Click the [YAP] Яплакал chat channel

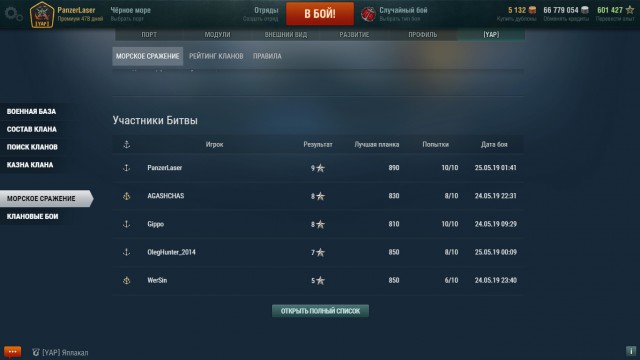(65, 353)
